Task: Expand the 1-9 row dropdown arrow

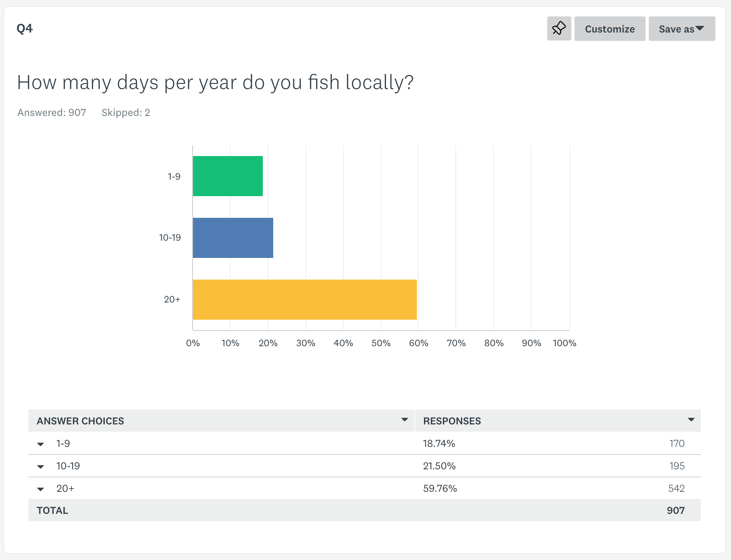Action: (x=41, y=444)
